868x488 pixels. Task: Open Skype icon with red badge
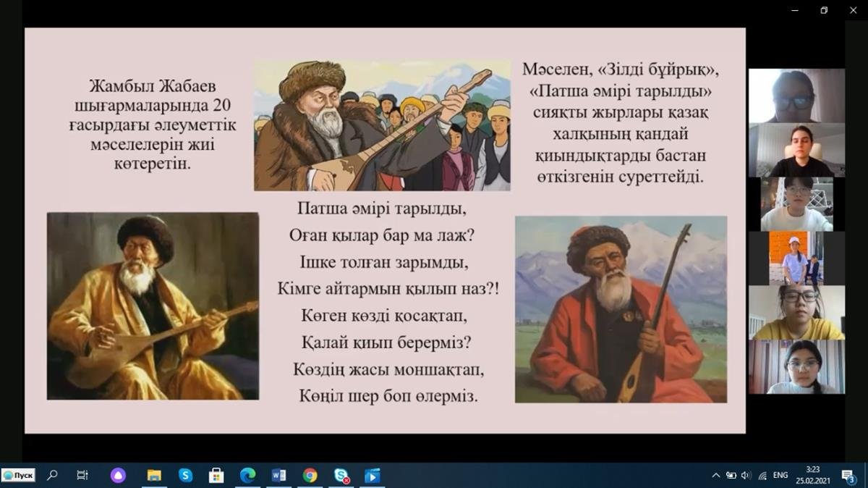pos(341,476)
